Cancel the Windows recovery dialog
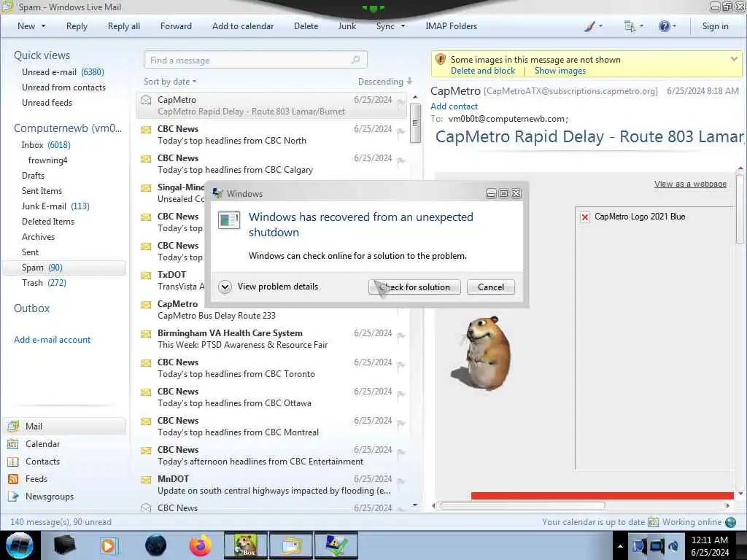This screenshot has height=560, width=747. [x=491, y=287]
